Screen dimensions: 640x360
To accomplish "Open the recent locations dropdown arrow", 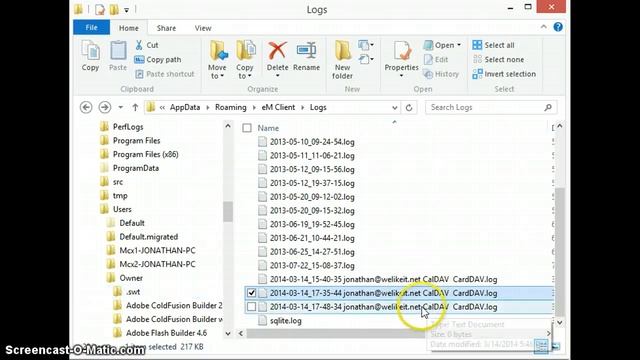I will (x=120, y=107).
